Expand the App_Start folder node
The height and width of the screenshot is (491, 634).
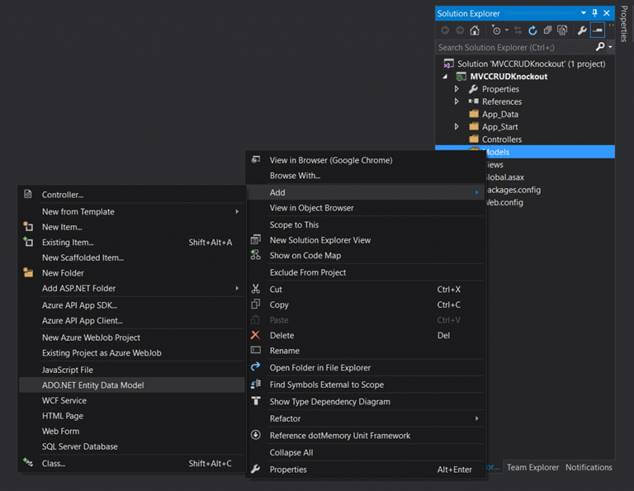point(457,127)
